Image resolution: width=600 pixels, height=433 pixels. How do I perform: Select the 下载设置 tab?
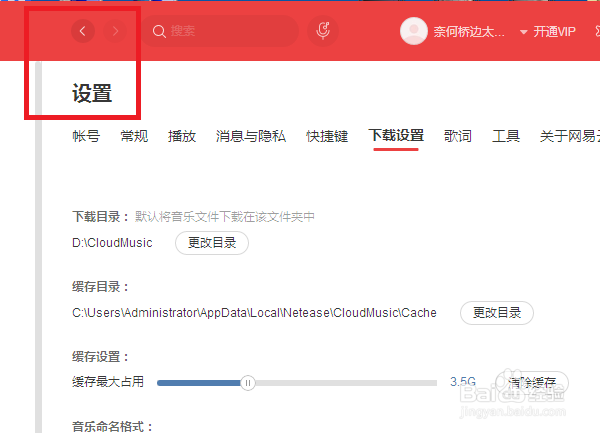click(x=396, y=135)
